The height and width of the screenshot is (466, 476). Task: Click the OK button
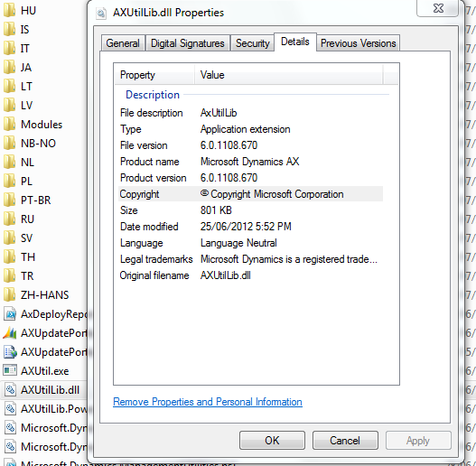click(x=272, y=440)
